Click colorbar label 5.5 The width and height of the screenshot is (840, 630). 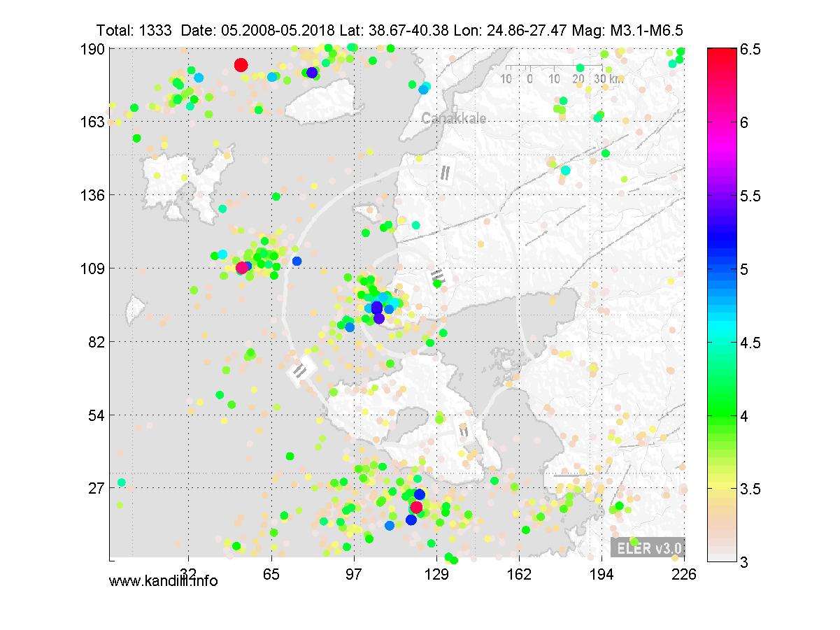pyautogui.click(x=750, y=196)
